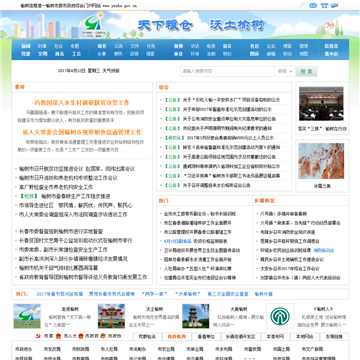Open 文件 in the navigation bar
This screenshot has width=360, height=360.
(135, 46)
